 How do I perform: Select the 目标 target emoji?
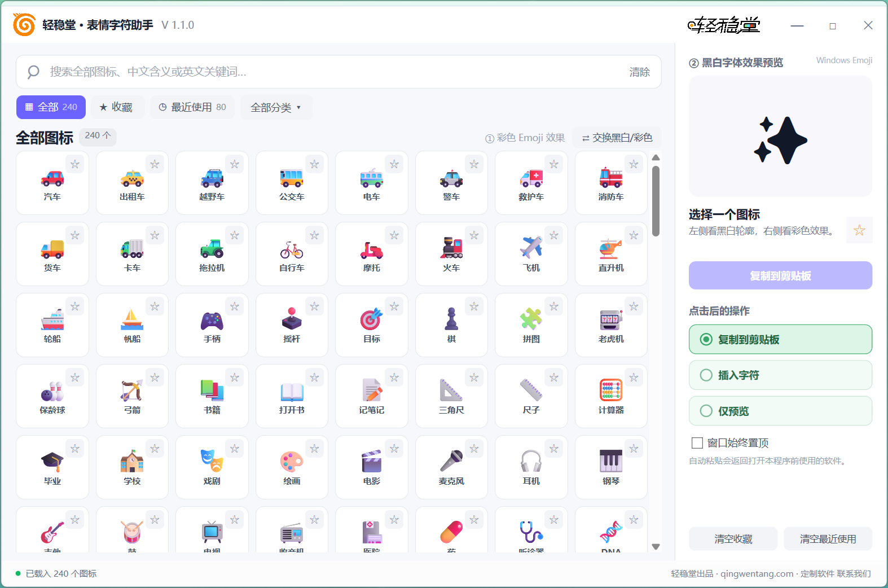pyautogui.click(x=372, y=325)
